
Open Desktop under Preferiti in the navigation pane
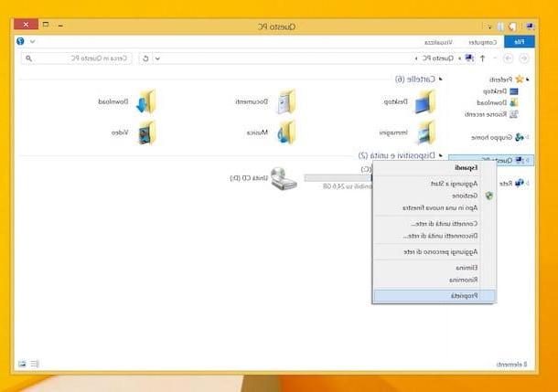pyautogui.click(x=500, y=91)
